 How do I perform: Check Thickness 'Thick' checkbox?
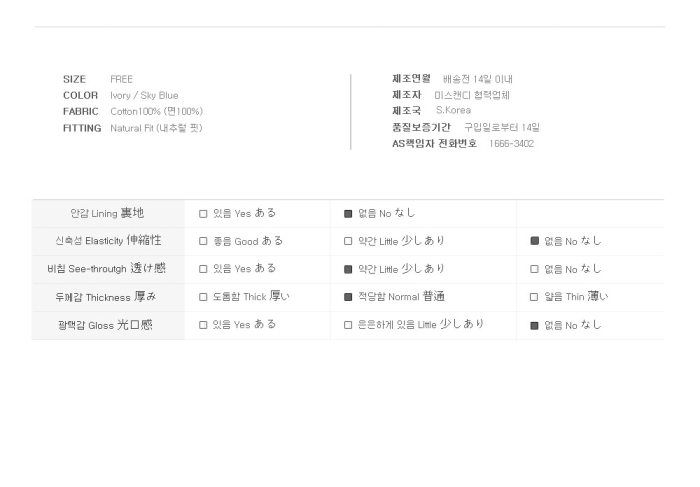coord(203,297)
